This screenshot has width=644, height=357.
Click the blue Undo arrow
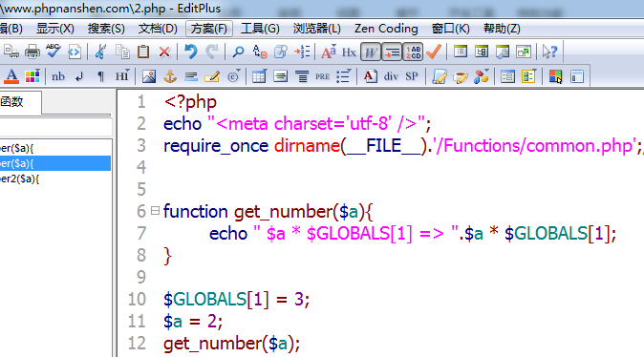tap(191, 52)
